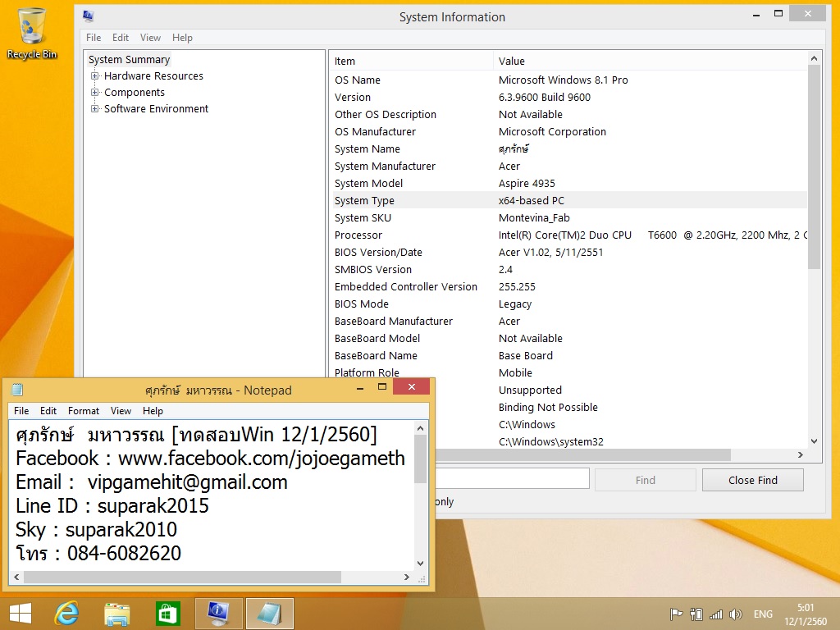Click the Find what input field
This screenshot has width=840, height=630.
512,478
